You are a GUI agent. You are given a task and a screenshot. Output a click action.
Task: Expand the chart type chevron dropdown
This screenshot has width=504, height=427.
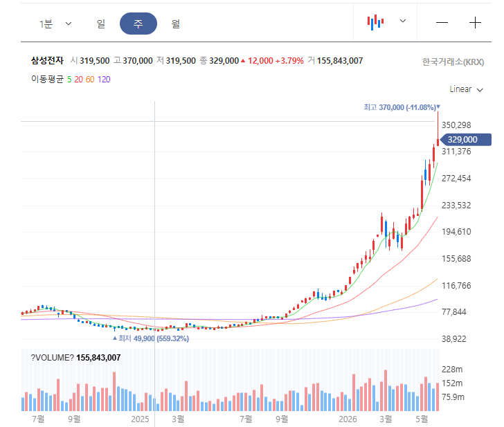[403, 21]
